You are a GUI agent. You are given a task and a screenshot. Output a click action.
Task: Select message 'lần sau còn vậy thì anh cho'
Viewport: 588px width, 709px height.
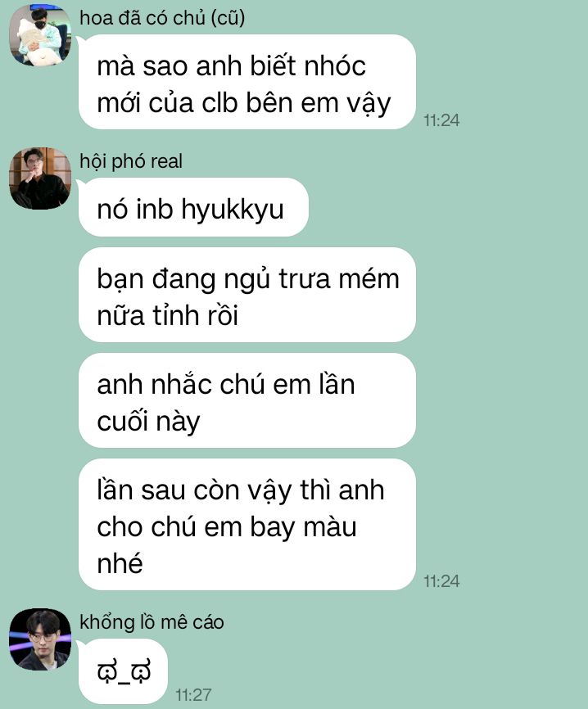point(247,525)
